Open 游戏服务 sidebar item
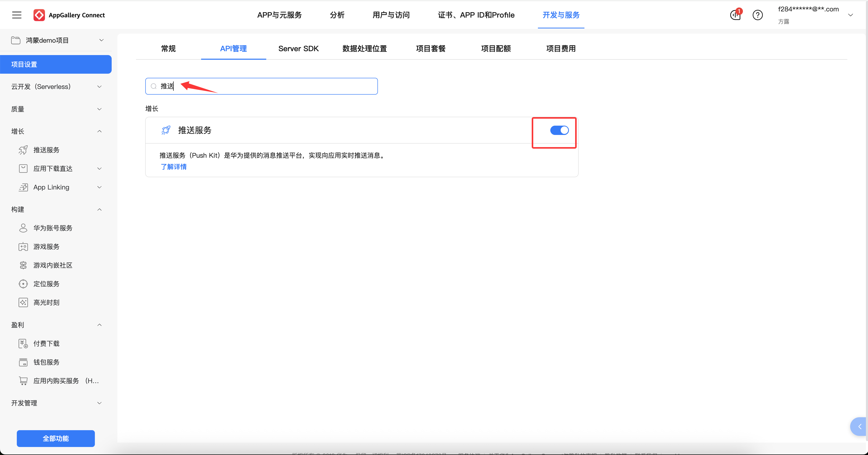This screenshot has width=868, height=455. click(46, 247)
